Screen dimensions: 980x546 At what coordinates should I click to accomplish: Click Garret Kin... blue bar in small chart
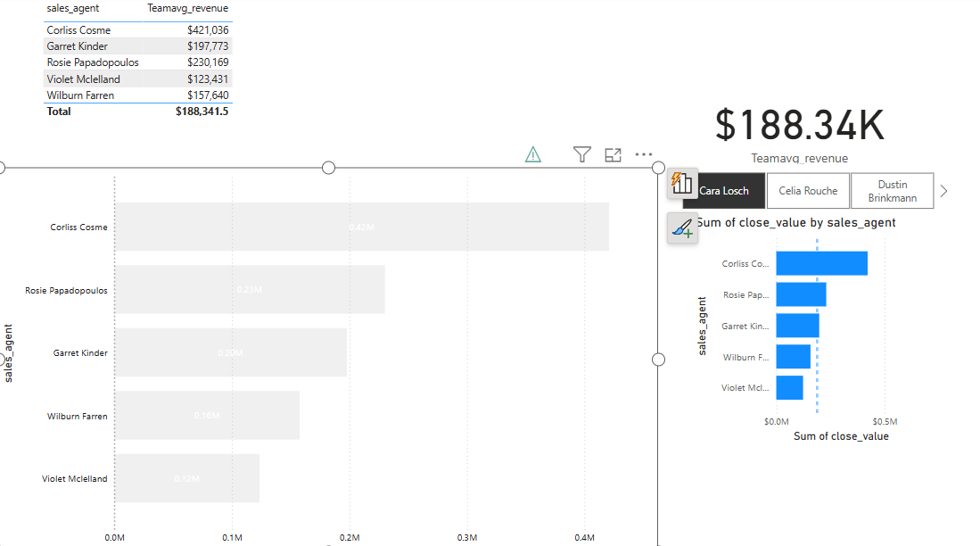click(x=797, y=326)
